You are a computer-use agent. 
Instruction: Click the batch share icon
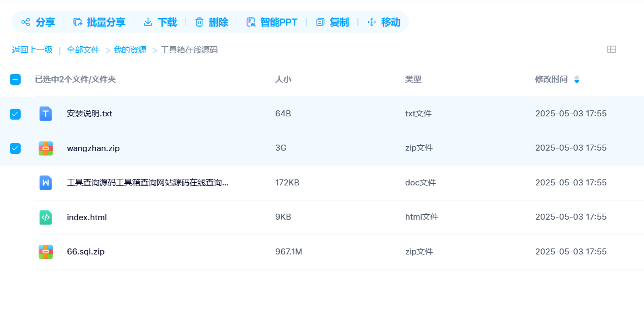point(78,22)
